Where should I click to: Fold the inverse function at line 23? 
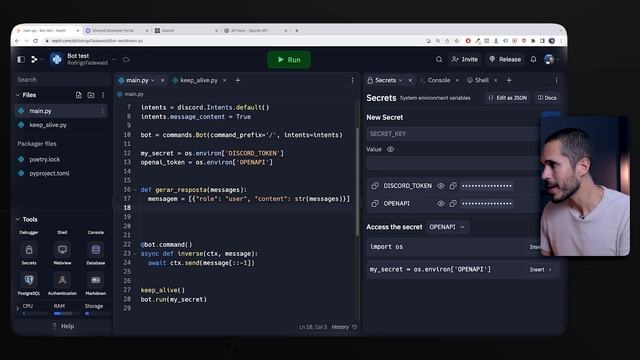coord(135,253)
